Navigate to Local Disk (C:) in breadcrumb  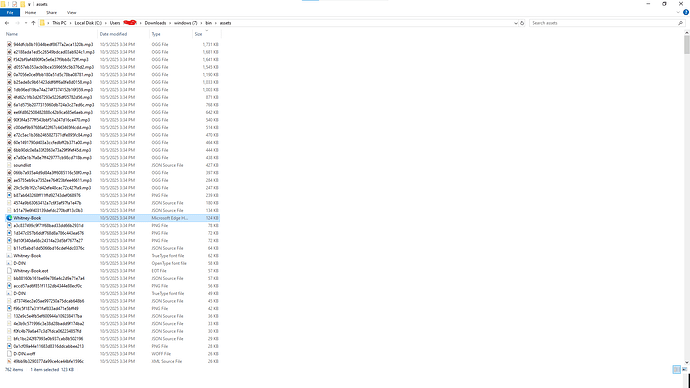point(88,23)
